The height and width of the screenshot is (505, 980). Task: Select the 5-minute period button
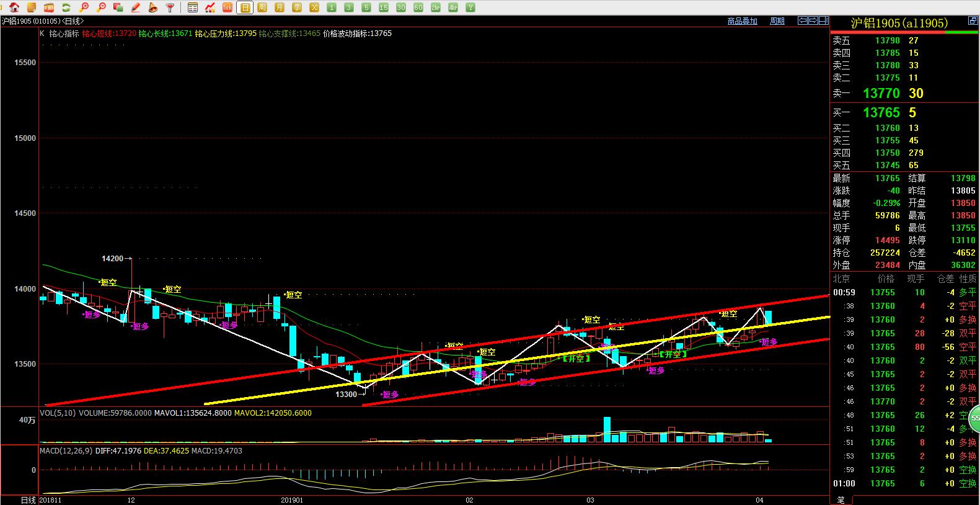click(366, 7)
